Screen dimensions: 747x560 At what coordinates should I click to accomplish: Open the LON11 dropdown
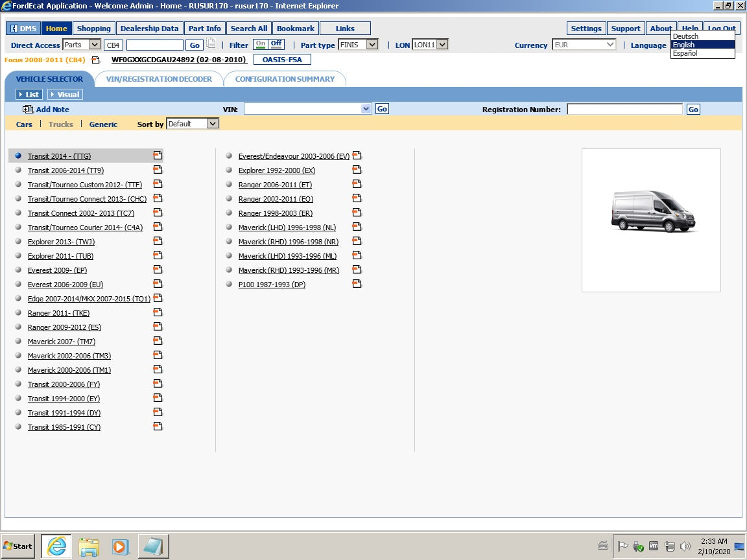[x=444, y=45]
